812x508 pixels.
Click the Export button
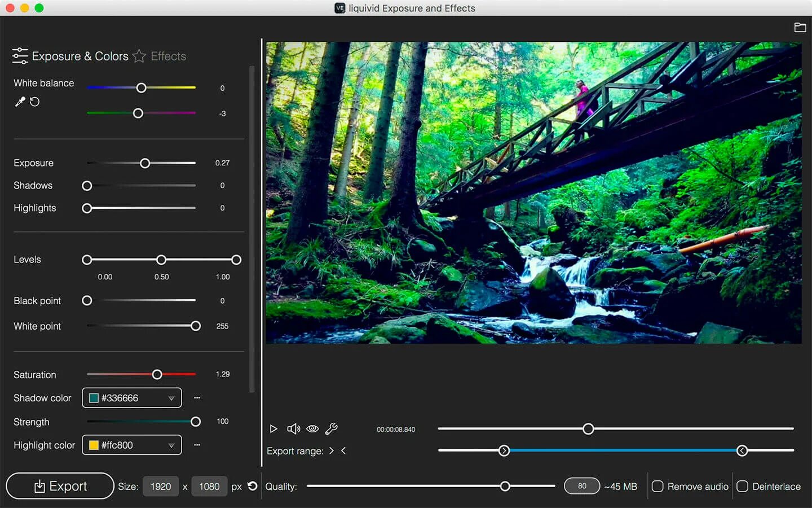pyautogui.click(x=60, y=486)
